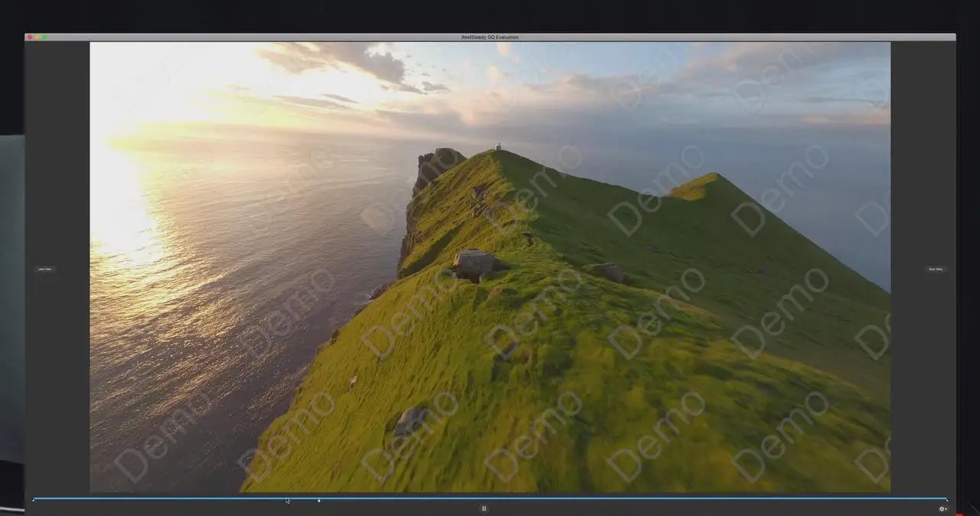Pause the video playback
Image resolution: width=980 pixels, height=516 pixels.
click(484, 508)
